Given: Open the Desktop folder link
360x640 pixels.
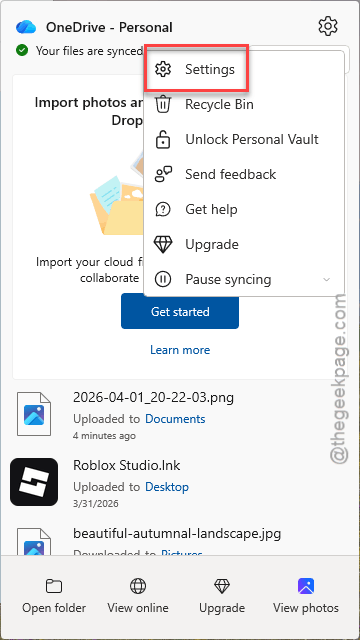Looking at the screenshot, I should click(x=167, y=487).
